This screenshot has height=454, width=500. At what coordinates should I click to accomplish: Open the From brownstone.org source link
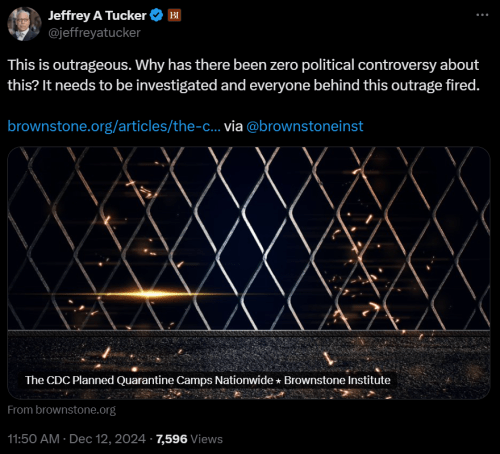[62, 410]
